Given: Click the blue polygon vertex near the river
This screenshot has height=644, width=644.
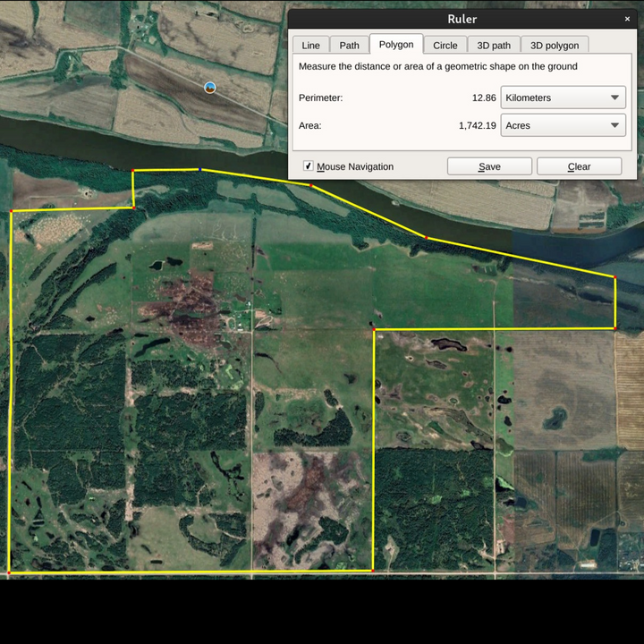Looking at the screenshot, I should [x=200, y=169].
